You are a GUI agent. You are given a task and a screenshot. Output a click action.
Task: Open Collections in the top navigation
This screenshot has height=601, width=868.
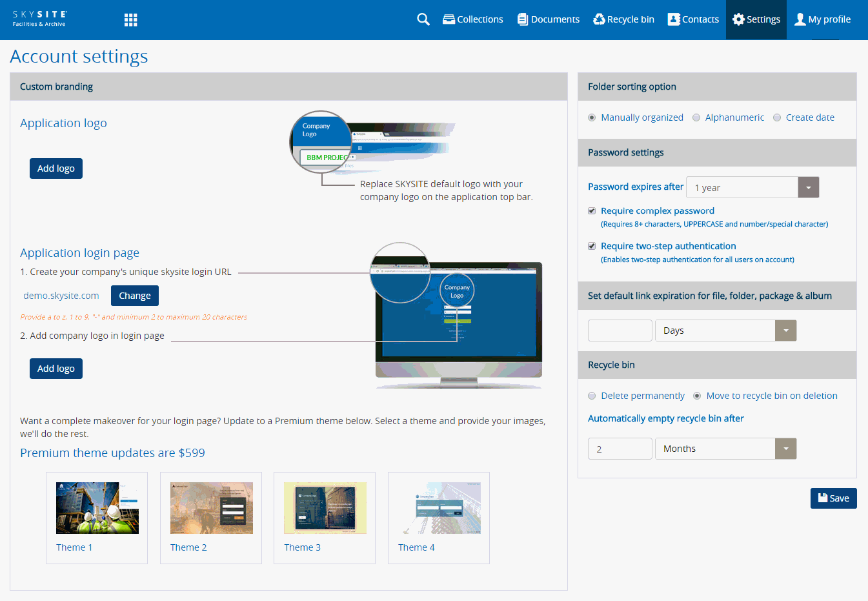473,19
